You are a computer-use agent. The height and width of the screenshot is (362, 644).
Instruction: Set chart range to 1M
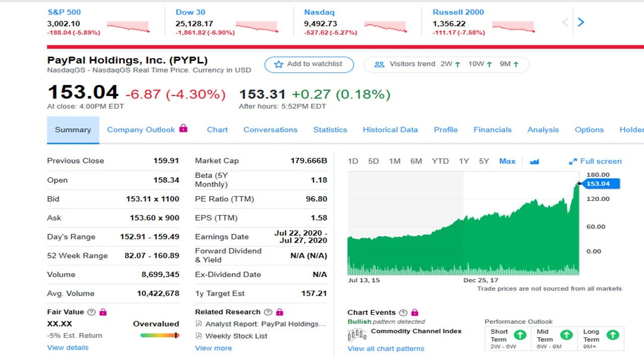click(394, 161)
